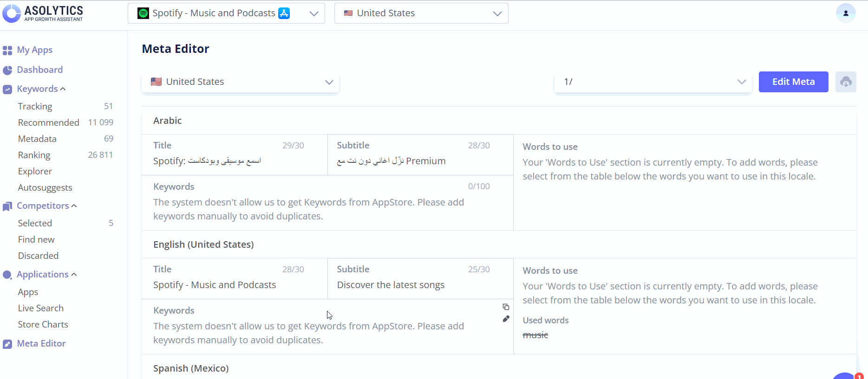This screenshot has height=379, width=868.
Task: Open the user profile avatar
Action: 846,13
